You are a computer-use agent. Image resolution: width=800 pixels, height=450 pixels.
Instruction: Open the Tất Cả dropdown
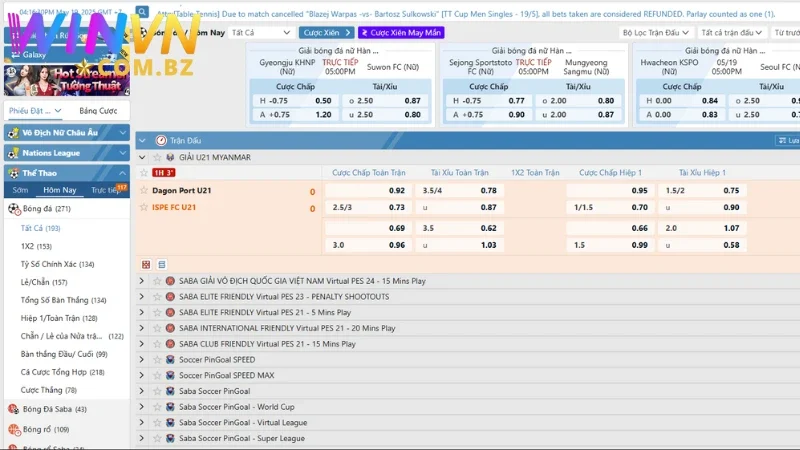[x=256, y=32]
